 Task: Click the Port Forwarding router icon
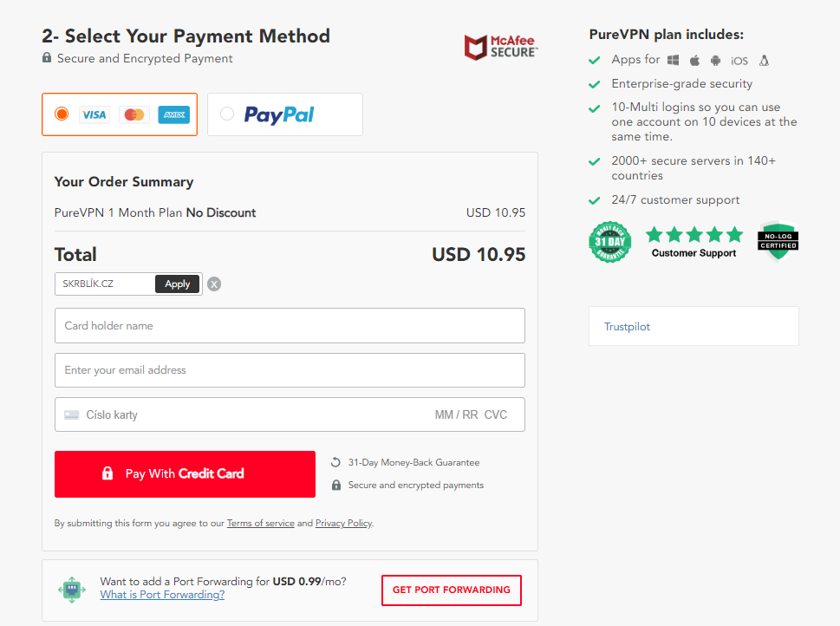72,590
